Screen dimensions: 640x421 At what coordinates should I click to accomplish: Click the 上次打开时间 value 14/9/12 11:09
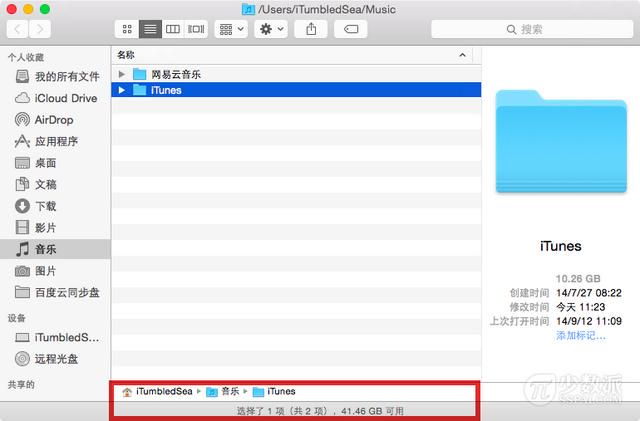pyautogui.click(x=589, y=321)
